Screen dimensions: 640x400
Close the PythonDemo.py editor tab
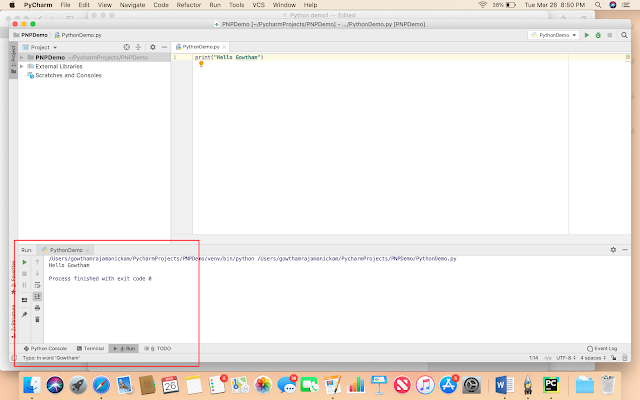[x=224, y=47]
